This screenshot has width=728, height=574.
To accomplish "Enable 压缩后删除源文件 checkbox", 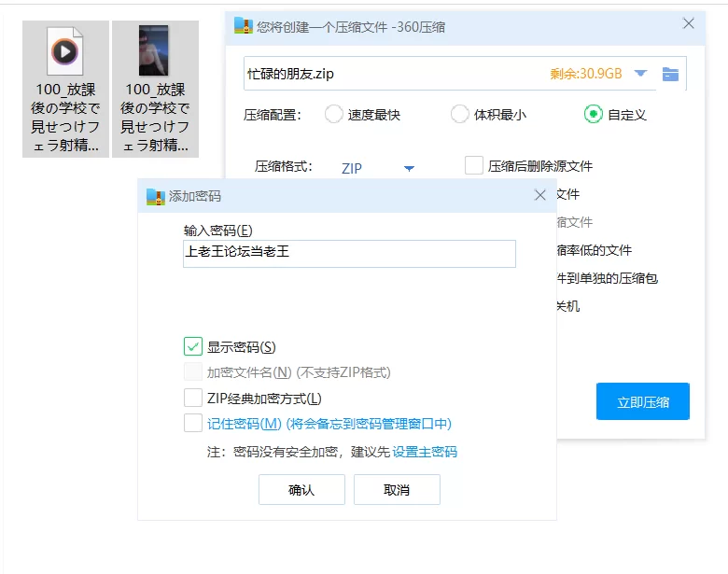I will [x=474, y=165].
